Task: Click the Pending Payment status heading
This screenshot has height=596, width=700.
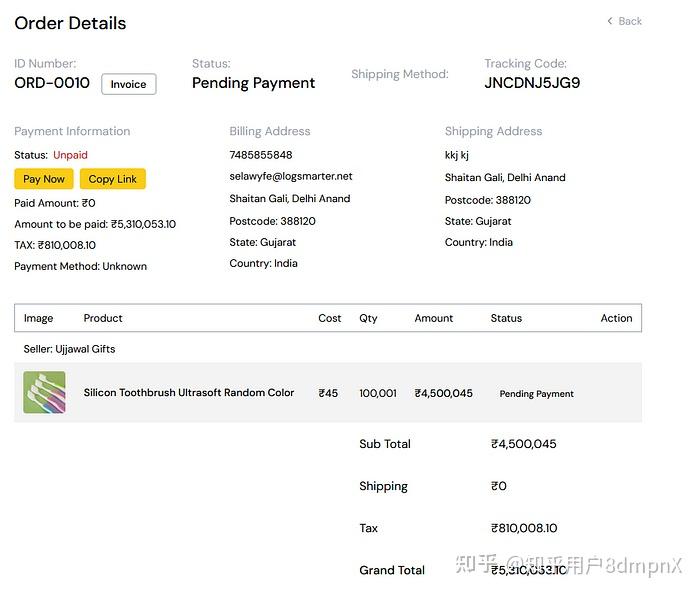Action: point(253,83)
